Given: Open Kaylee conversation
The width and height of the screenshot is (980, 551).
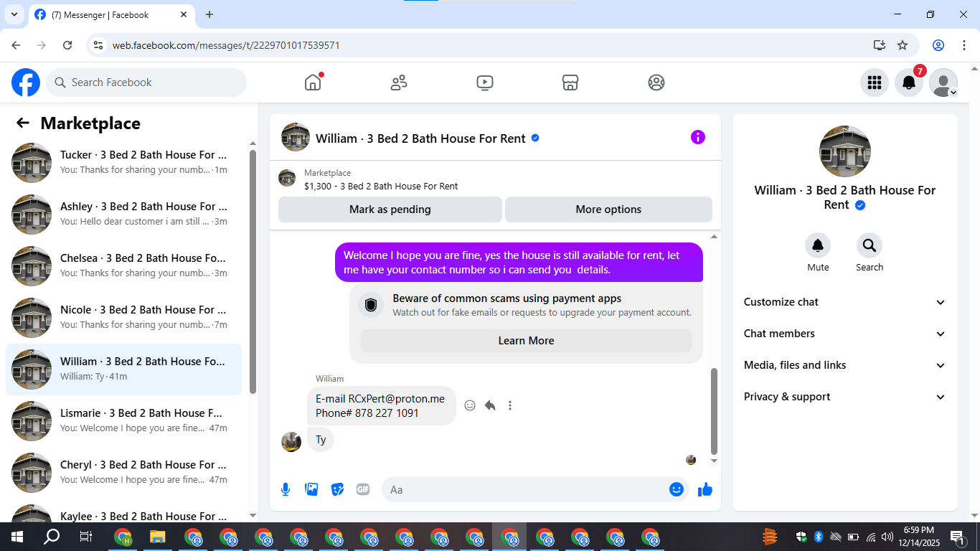Looking at the screenshot, I should coord(123,512).
